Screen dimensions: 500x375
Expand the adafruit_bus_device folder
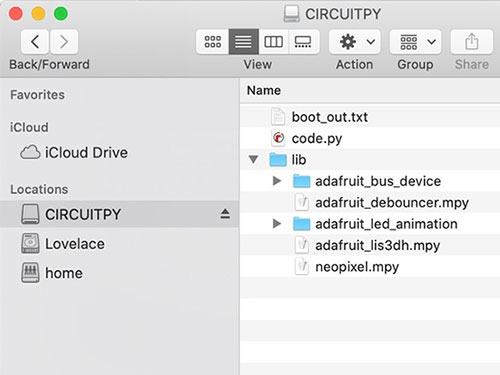point(277,181)
